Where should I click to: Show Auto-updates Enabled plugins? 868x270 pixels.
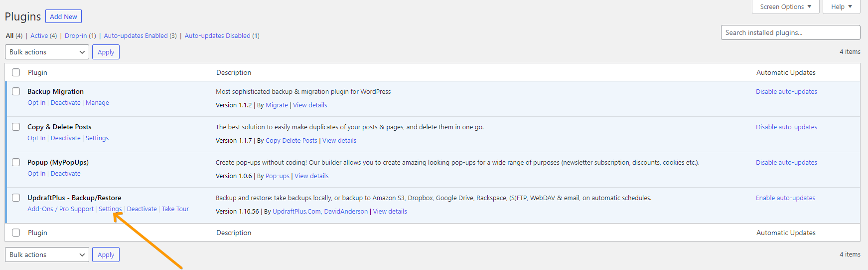coord(136,35)
